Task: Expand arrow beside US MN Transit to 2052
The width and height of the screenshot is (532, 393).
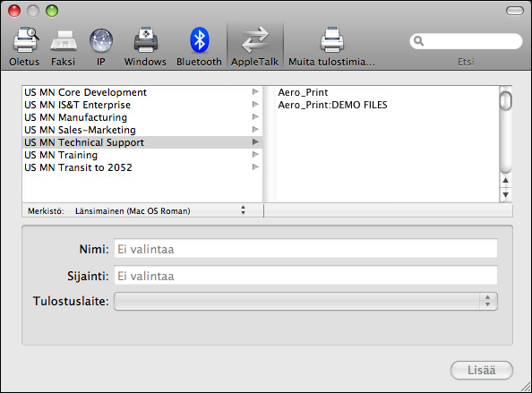Action: 255,167
